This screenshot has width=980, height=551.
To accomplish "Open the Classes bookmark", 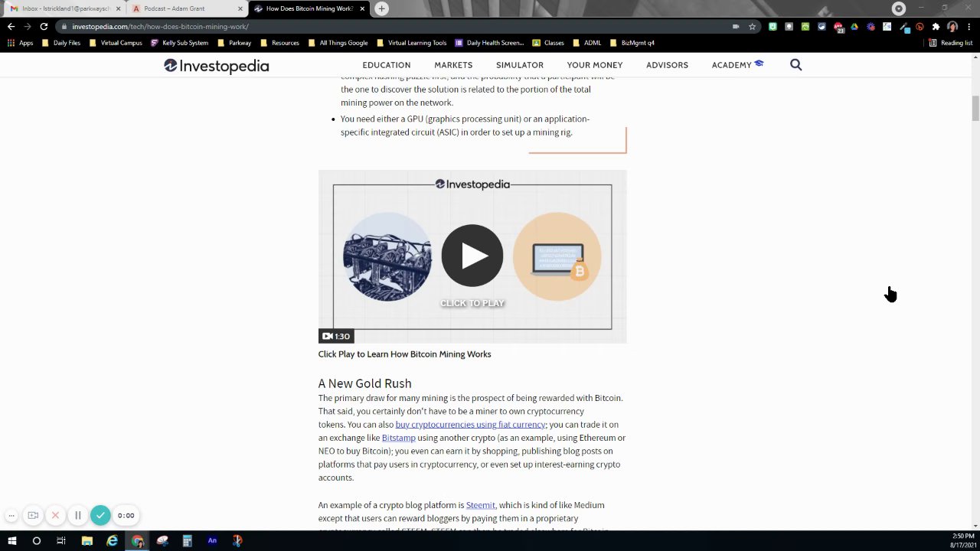I will click(549, 43).
